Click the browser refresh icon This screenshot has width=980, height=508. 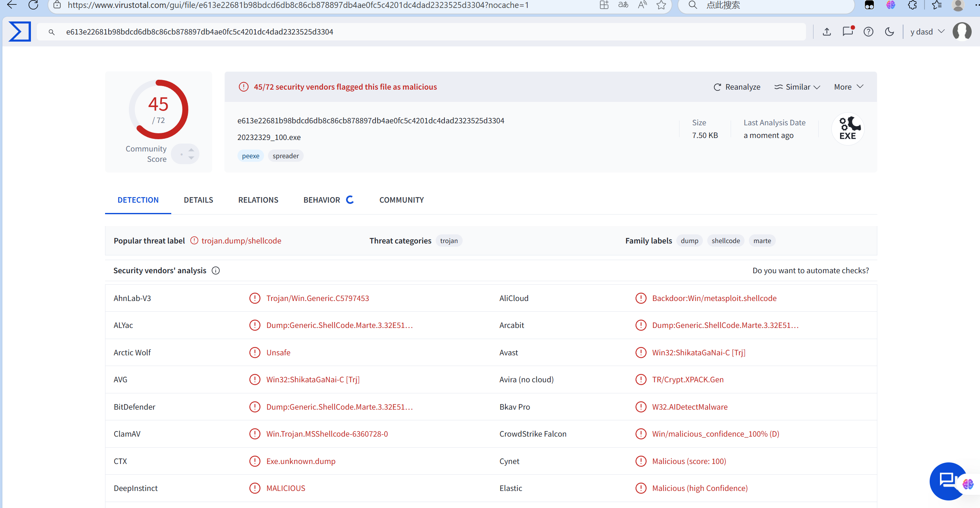33,5
